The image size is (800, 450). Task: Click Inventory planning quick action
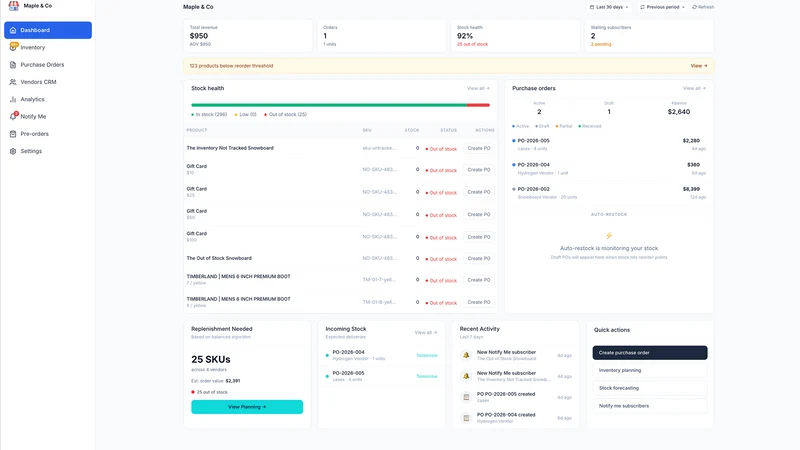(650, 370)
